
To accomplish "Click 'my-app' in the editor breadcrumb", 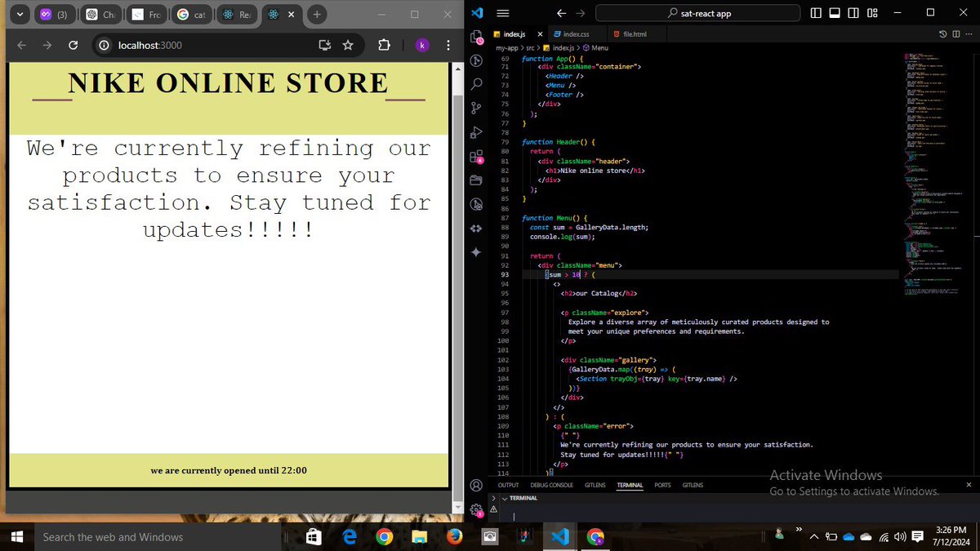I will (x=507, y=48).
